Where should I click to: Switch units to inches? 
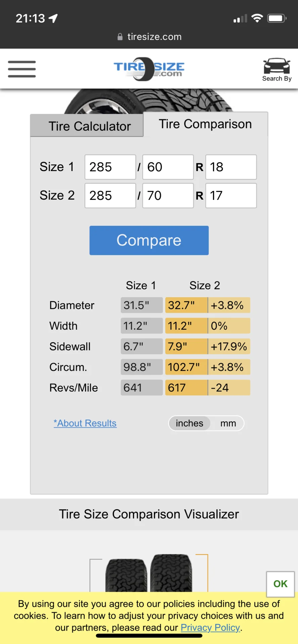(x=189, y=423)
